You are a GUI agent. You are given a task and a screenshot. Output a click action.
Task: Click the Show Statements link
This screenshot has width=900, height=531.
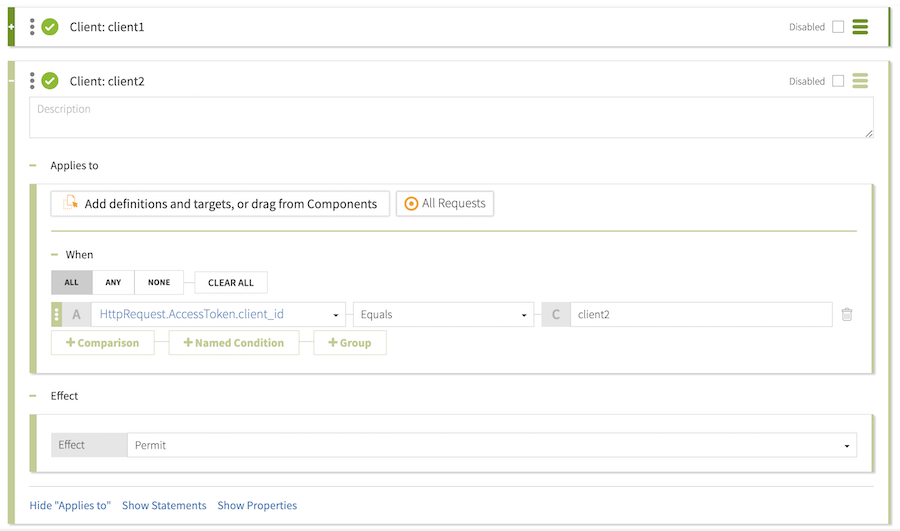(164, 505)
